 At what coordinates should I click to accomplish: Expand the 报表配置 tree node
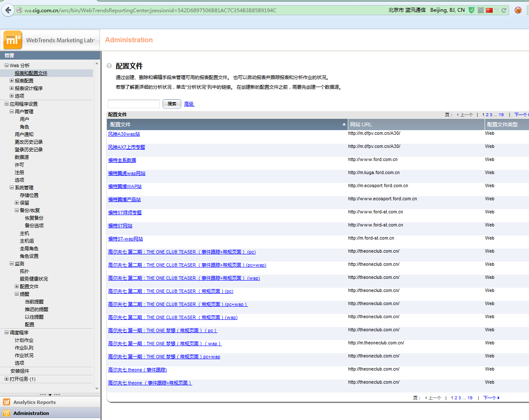[x=11, y=81]
